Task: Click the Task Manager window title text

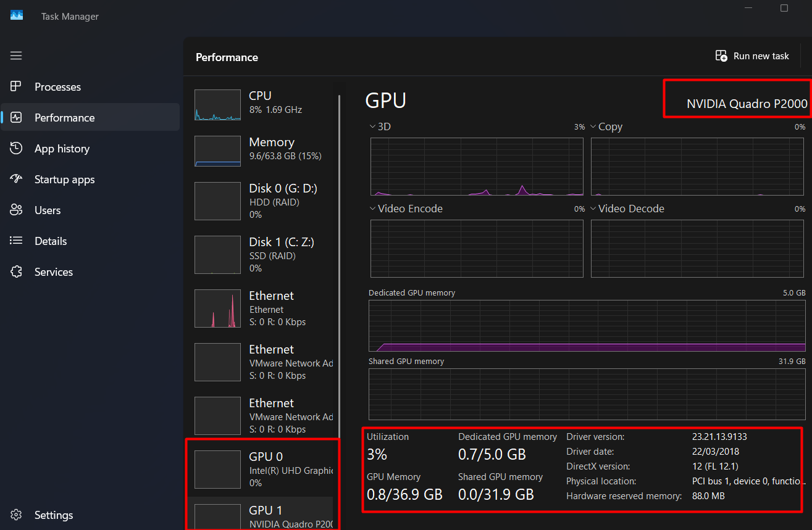Action: [70, 17]
